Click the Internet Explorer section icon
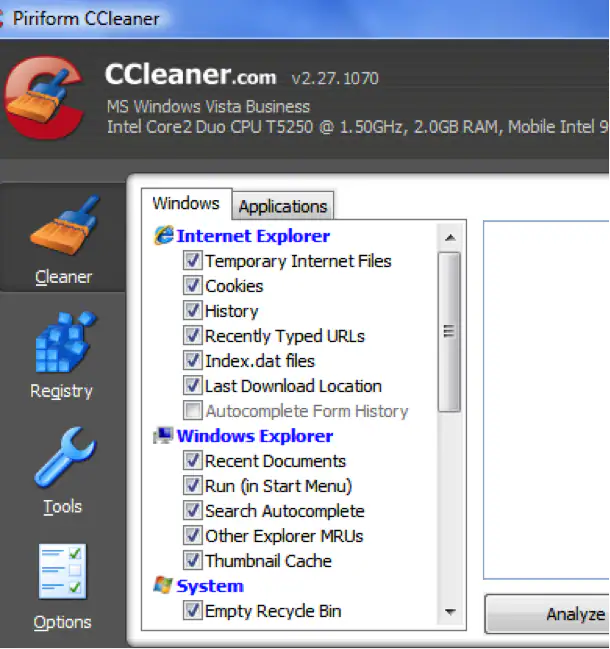 (x=163, y=236)
